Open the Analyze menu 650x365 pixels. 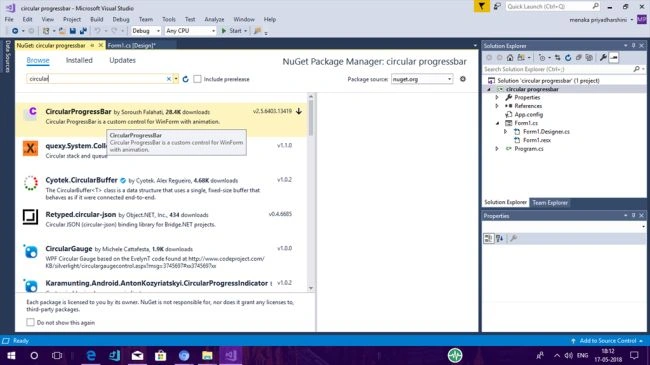(x=214, y=19)
